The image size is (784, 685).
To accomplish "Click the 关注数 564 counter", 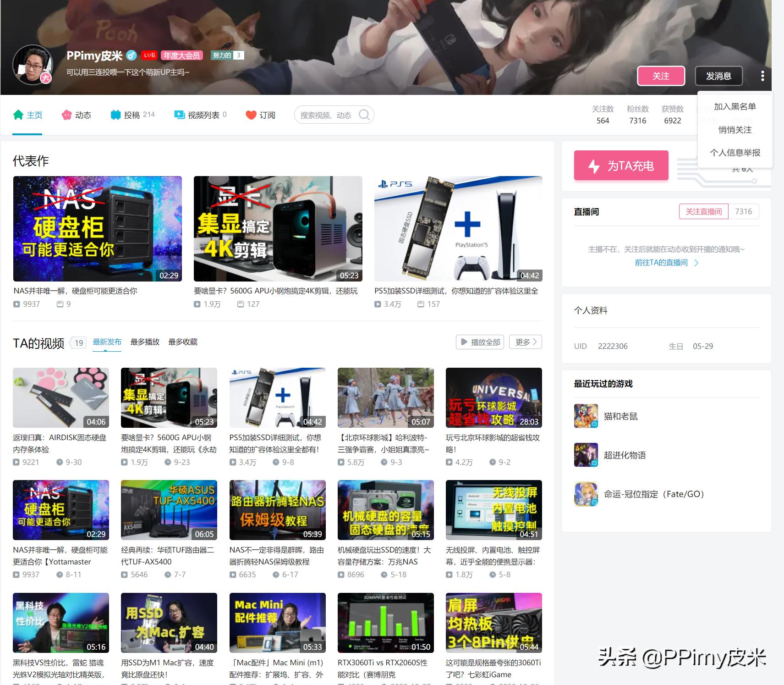I will pos(603,115).
